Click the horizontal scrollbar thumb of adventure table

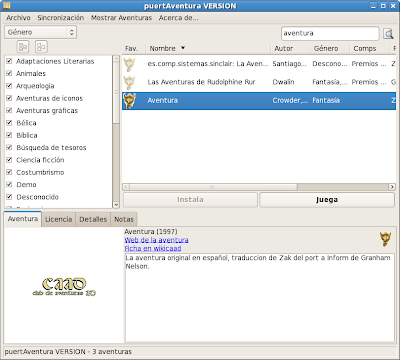coord(213,187)
